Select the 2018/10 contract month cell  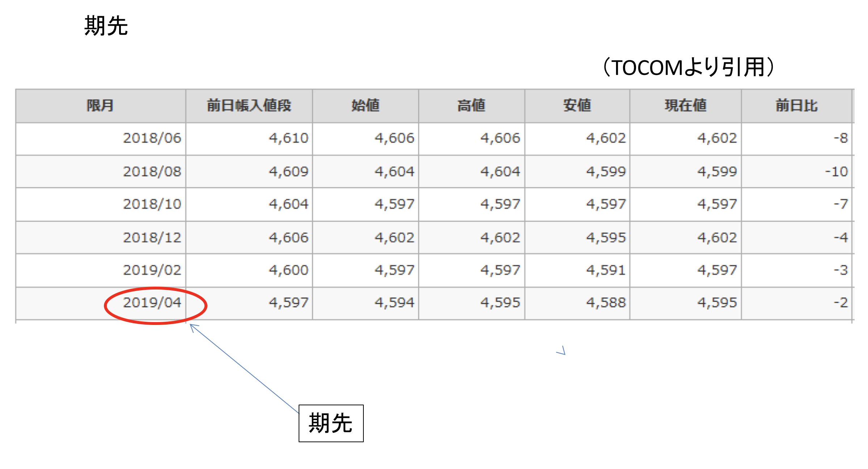click(152, 204)
